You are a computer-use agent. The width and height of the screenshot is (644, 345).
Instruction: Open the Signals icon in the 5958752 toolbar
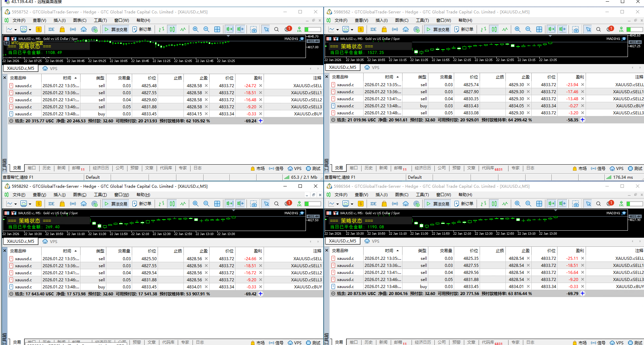point(73,30)
